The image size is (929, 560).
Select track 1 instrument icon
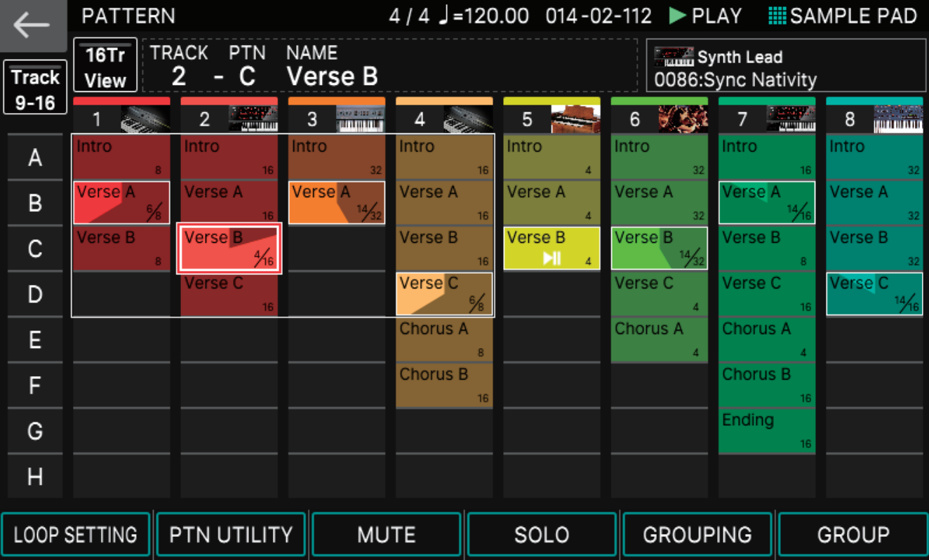click(145, 119)
